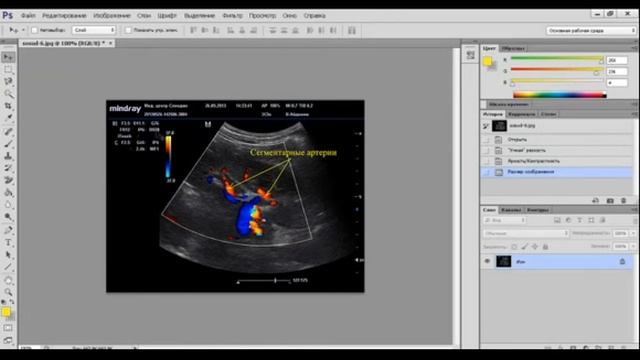Open the Изображение menu
The height and width of the screenshot is (360, 640).
coord(112,16)
